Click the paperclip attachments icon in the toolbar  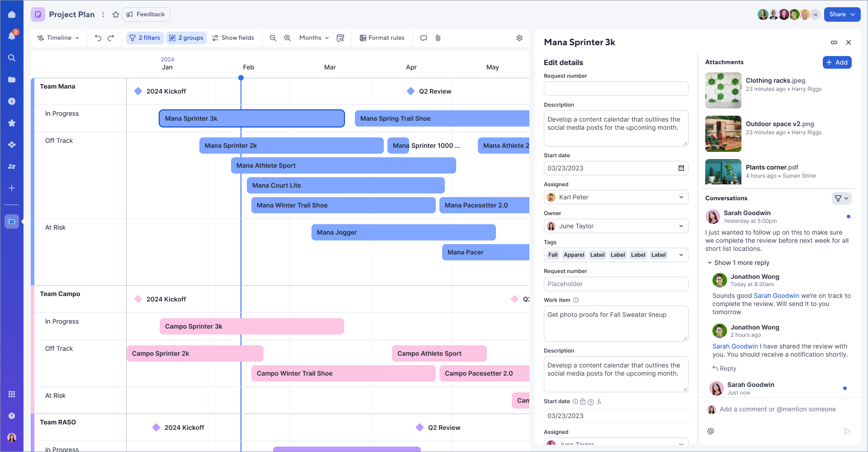pos(438,38)
